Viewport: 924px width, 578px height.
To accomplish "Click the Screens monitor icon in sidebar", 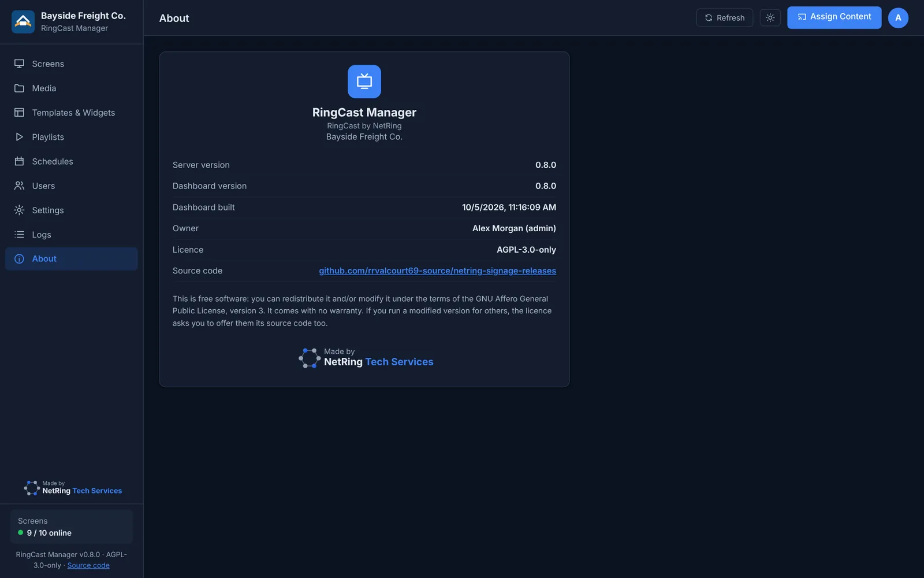I will pos(19,64).
